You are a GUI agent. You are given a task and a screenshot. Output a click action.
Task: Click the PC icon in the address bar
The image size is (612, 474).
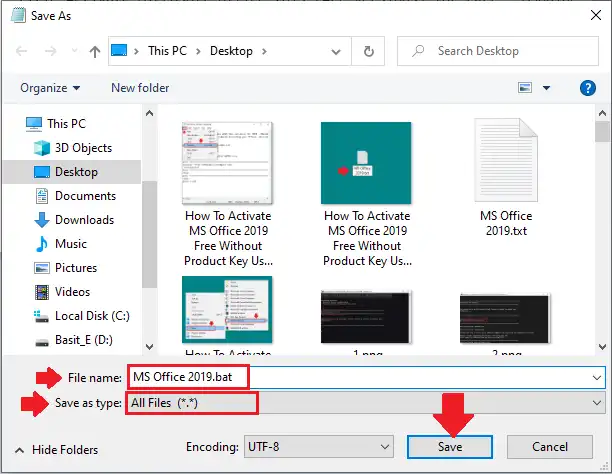[x=119, y=51]
